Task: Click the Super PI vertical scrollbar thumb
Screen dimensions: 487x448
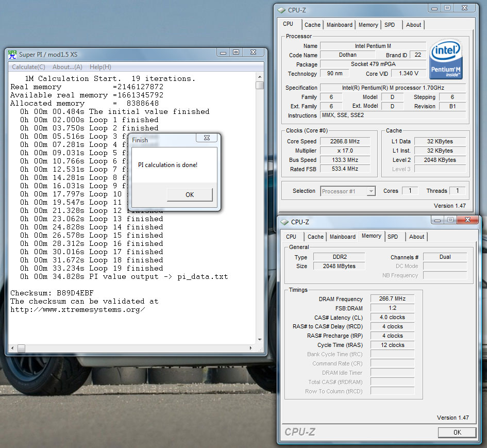Action: point(260,85)
